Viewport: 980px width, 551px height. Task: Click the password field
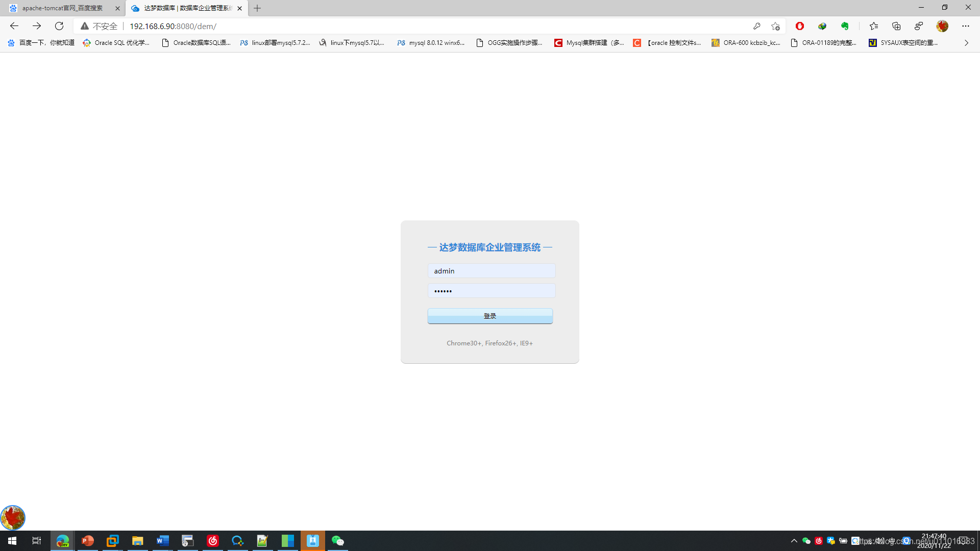click(491, 291)
